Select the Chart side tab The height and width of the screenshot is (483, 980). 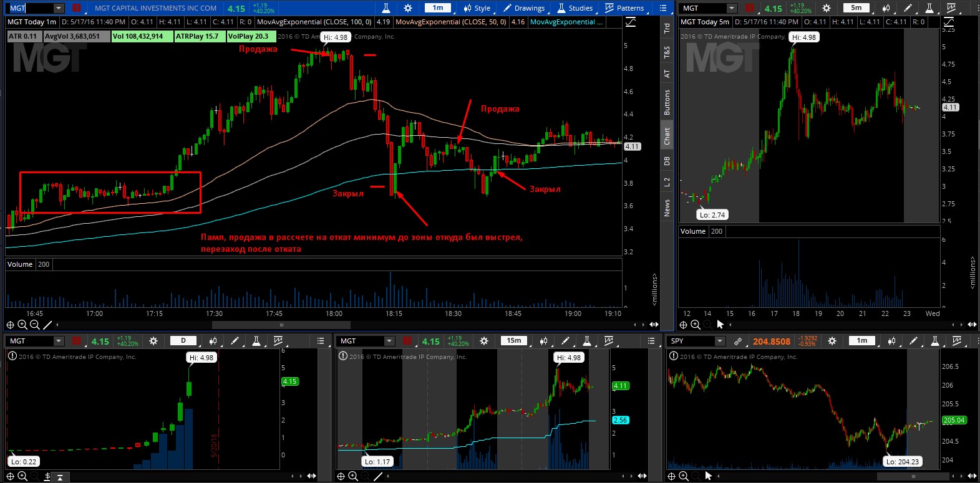pos(667,136)
